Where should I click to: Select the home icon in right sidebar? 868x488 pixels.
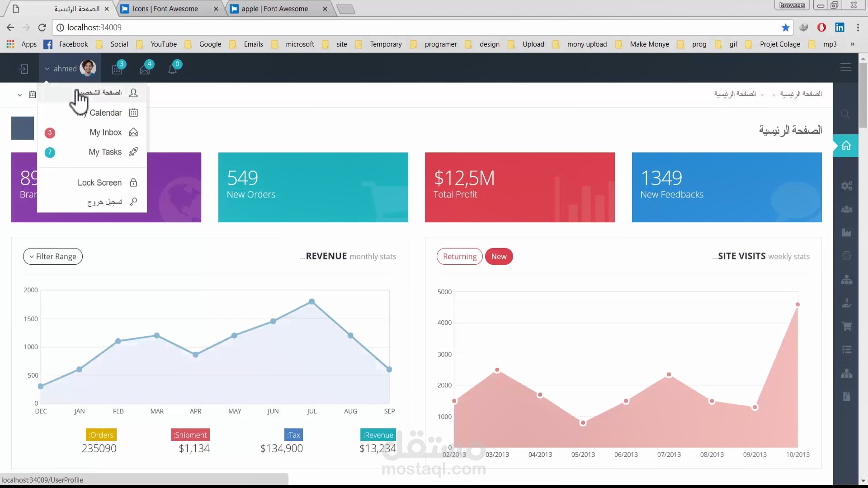coord(846,145)
